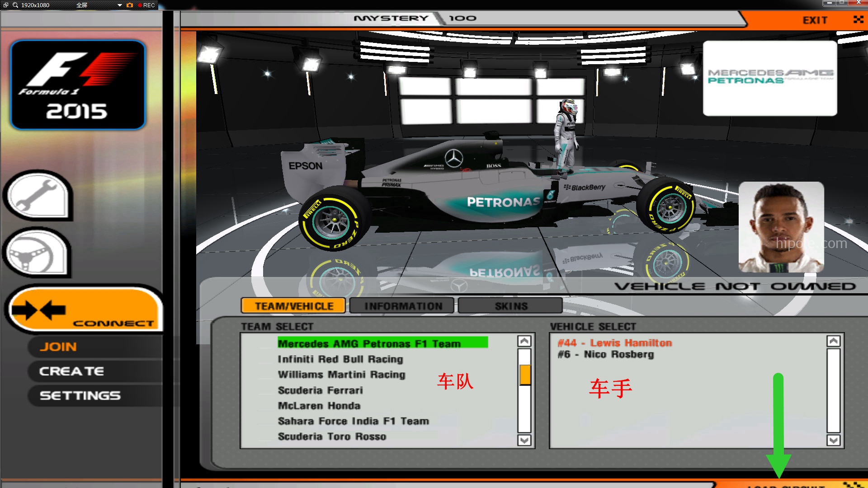The height and width of the screenshot is (488, 868).
Task: Click the cross icon beside EXIT
Action: [858, 19]
